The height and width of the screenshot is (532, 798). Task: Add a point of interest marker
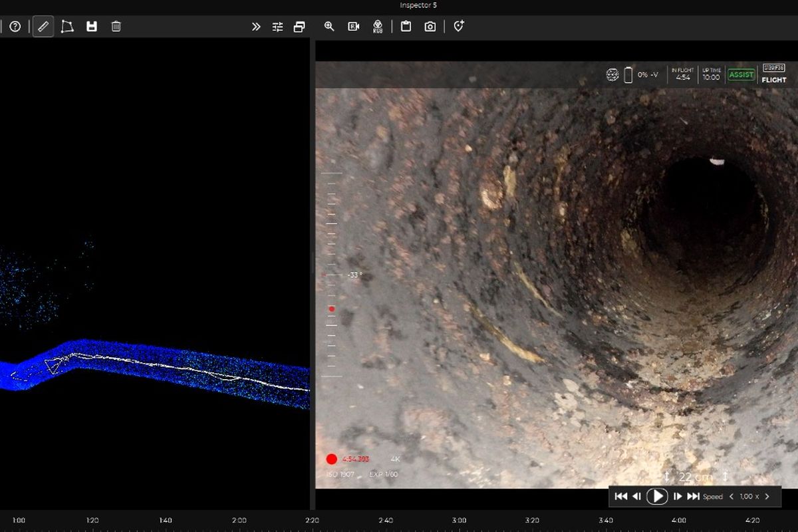(458, 26)
